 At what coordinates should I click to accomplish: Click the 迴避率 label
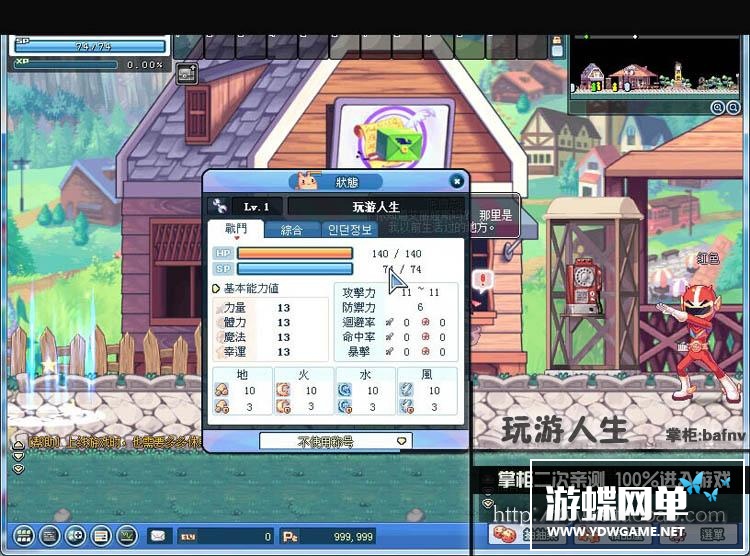(x=359, y=322)
